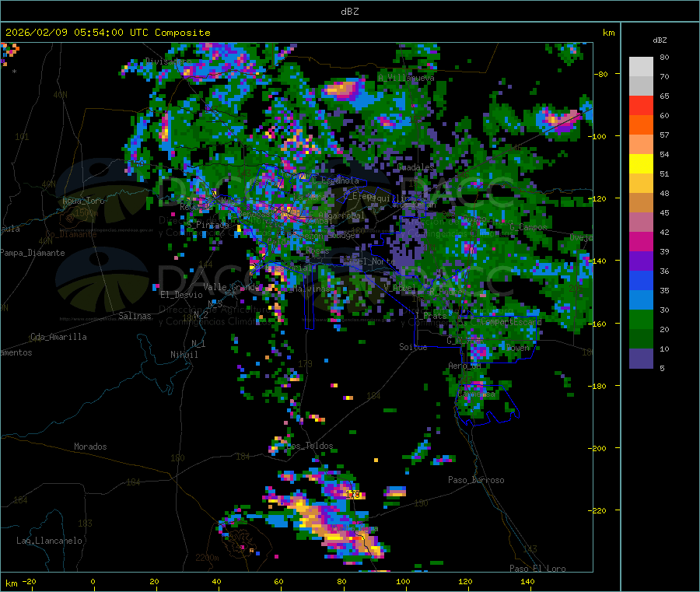Click the 'km' unit label at top right
This screenshot has height=592, width=700.
click(x=609, y=33)
